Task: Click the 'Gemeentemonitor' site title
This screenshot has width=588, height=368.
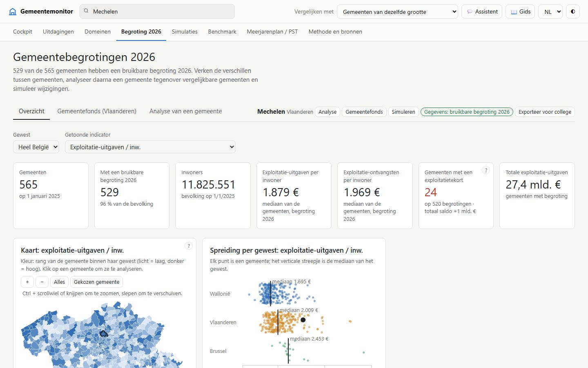Action: coord(47,11)
